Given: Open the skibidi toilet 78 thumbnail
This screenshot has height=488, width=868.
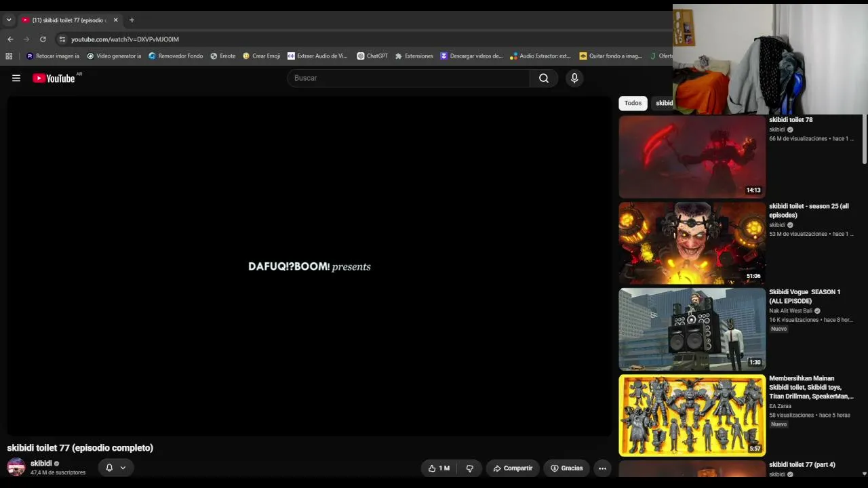Looking at the screenshot, I should click(692, 157).
